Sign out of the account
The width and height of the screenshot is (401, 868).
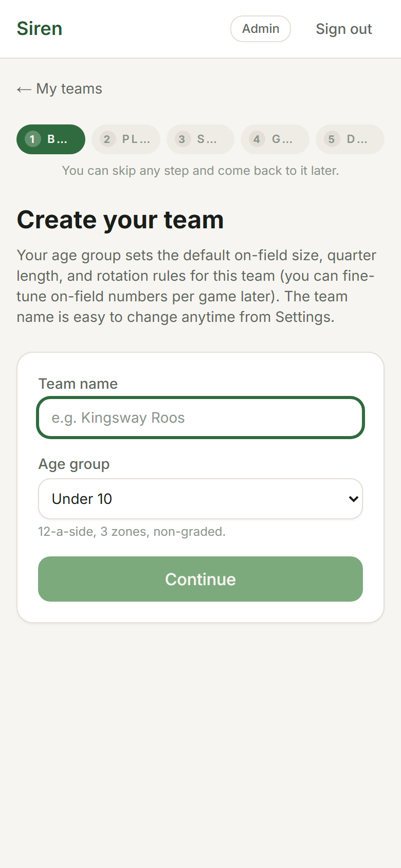click(x=343, y=29)
